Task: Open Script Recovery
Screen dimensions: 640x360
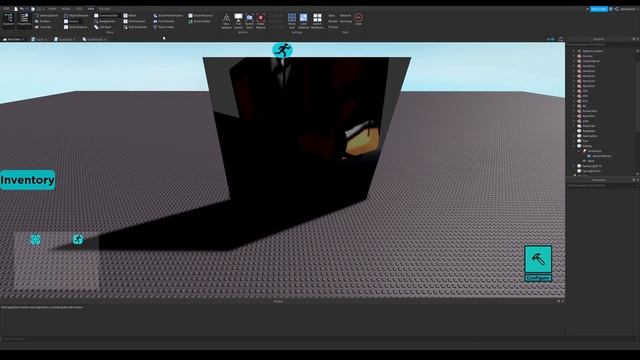Action: [200, 16]
